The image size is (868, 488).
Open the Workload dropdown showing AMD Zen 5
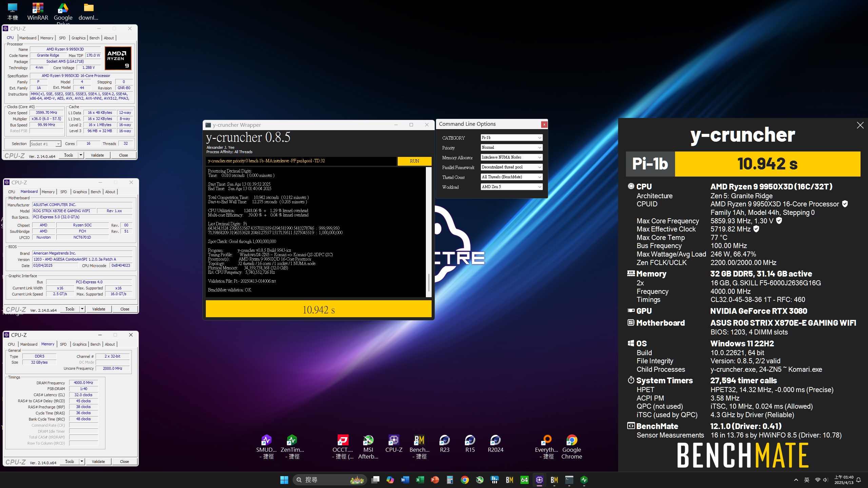click(512, 187)
